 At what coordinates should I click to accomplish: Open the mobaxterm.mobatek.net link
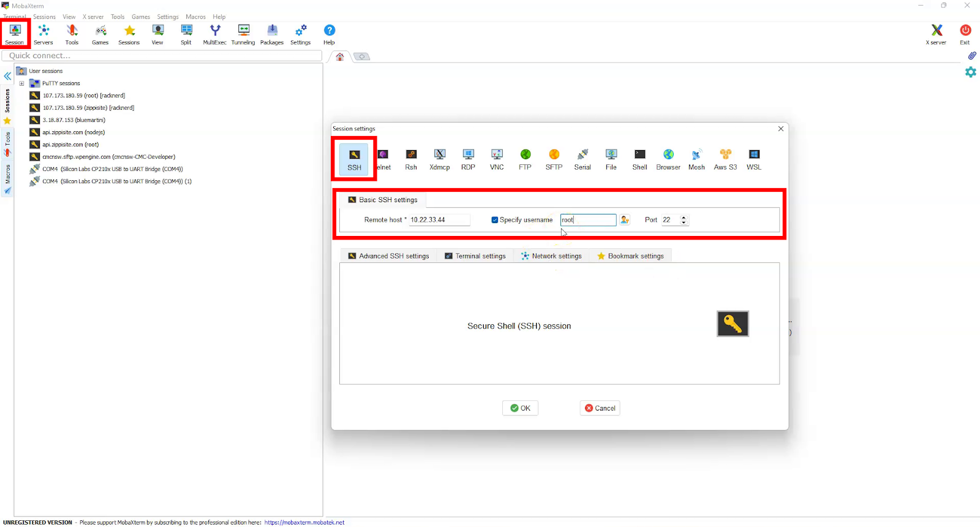(304, 523)
